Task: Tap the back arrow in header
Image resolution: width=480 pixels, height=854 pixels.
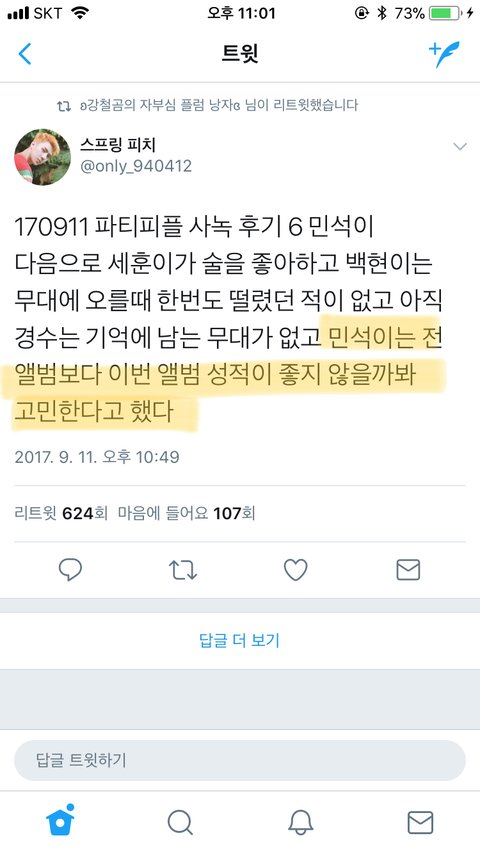Action: [x=25, y=54]
